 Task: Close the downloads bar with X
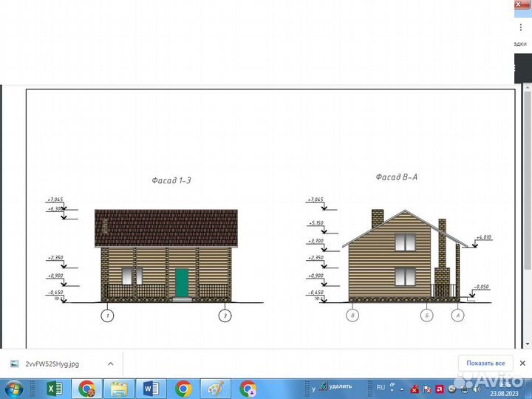point(522,363)
